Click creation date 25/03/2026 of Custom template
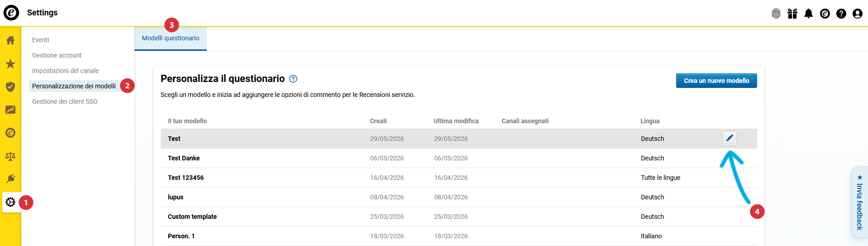 tap(387, 217)
